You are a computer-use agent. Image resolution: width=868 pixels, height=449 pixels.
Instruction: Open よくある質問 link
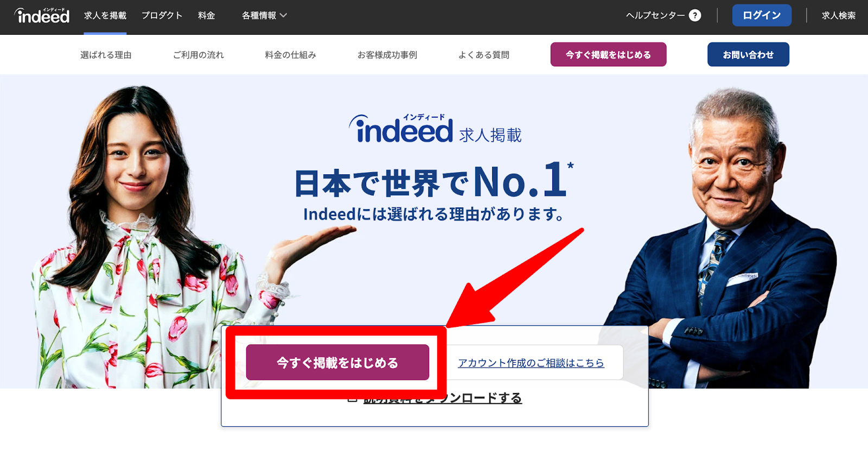coord(484,55)
